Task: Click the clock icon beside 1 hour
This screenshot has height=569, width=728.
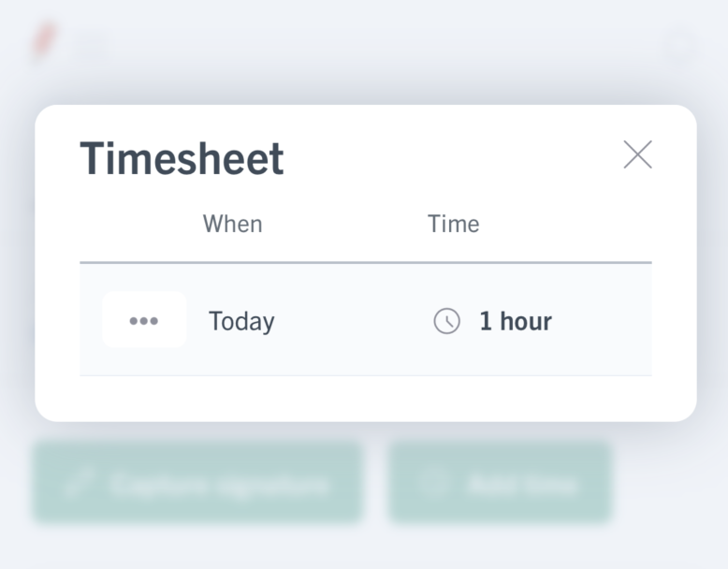Action: click(446, 321)
